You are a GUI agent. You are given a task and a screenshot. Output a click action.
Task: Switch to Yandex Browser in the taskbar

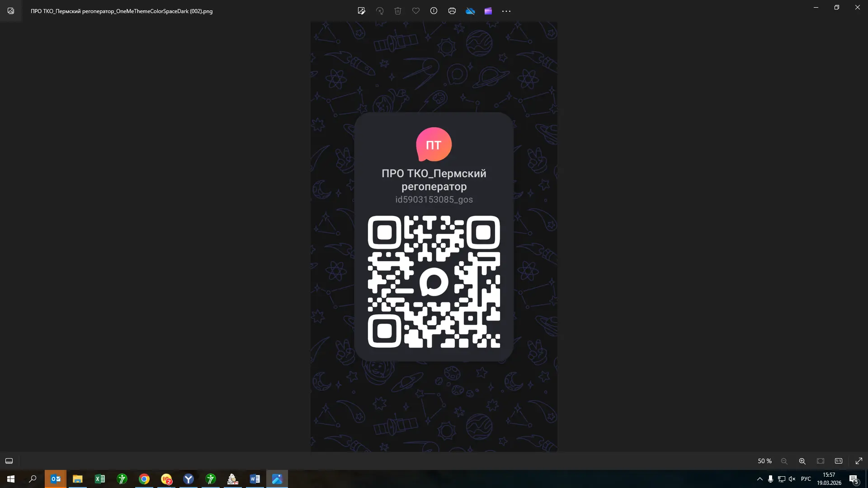(x=189, y=479)
